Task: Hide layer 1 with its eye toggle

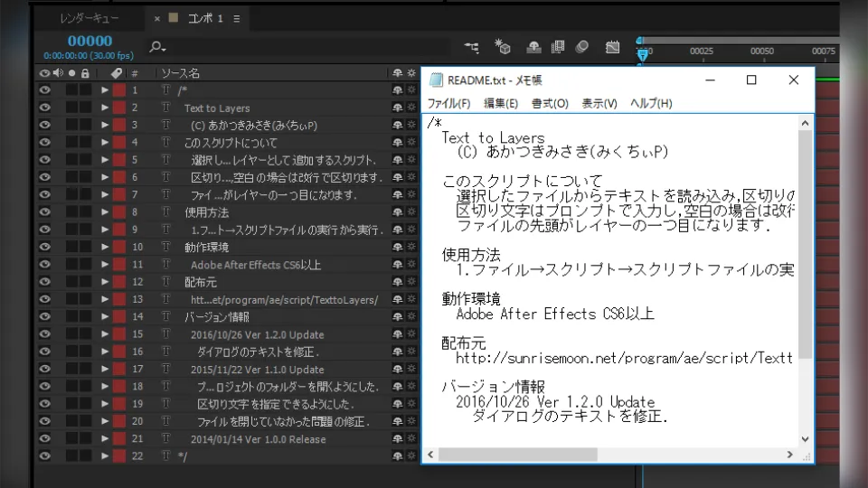Action: 45,90
